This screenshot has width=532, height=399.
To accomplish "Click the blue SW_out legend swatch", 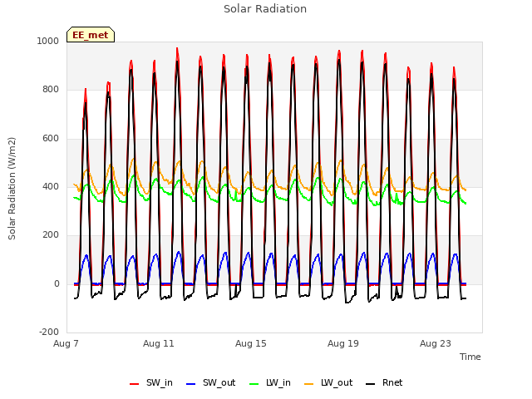I will (191, 384).
